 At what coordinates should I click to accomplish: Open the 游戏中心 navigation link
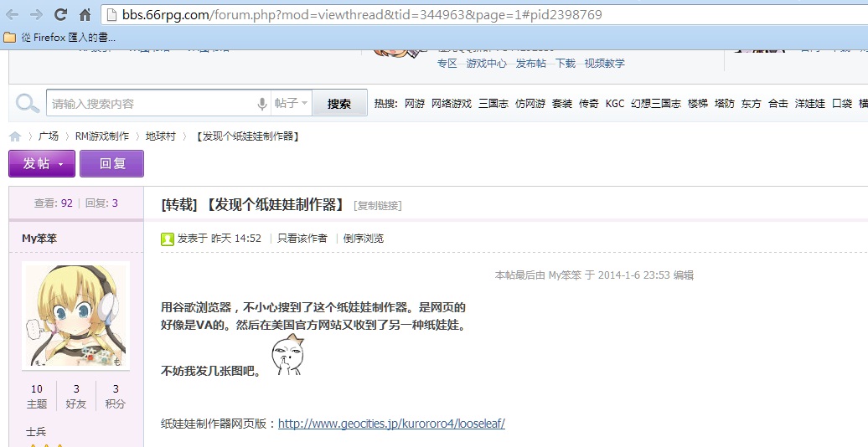[487, 64]
